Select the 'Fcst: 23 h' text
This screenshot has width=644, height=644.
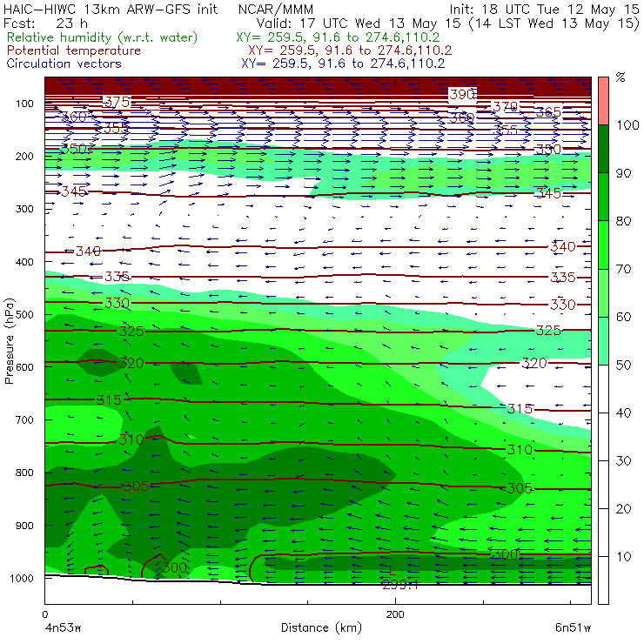point(45,23)
